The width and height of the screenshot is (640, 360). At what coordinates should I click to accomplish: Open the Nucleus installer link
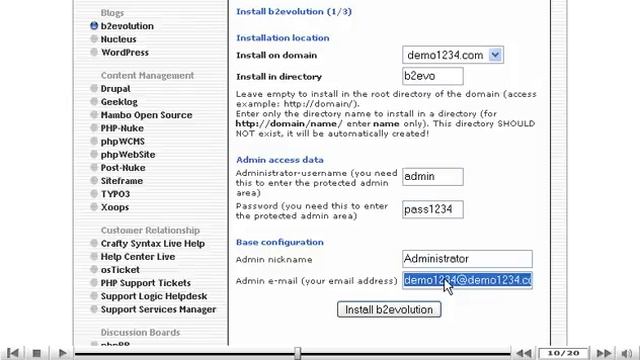(x=118, y=39)
